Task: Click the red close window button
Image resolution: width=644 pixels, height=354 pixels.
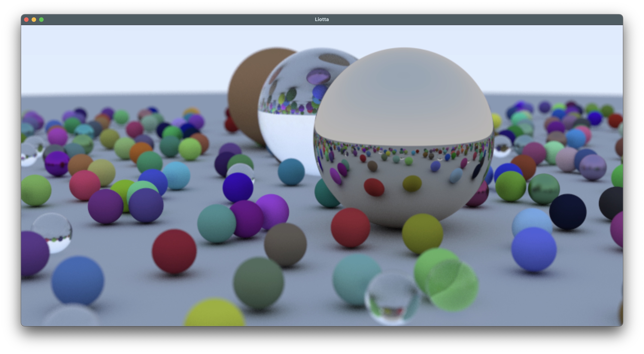Action: pyautogui.click(x=26, y=20)
